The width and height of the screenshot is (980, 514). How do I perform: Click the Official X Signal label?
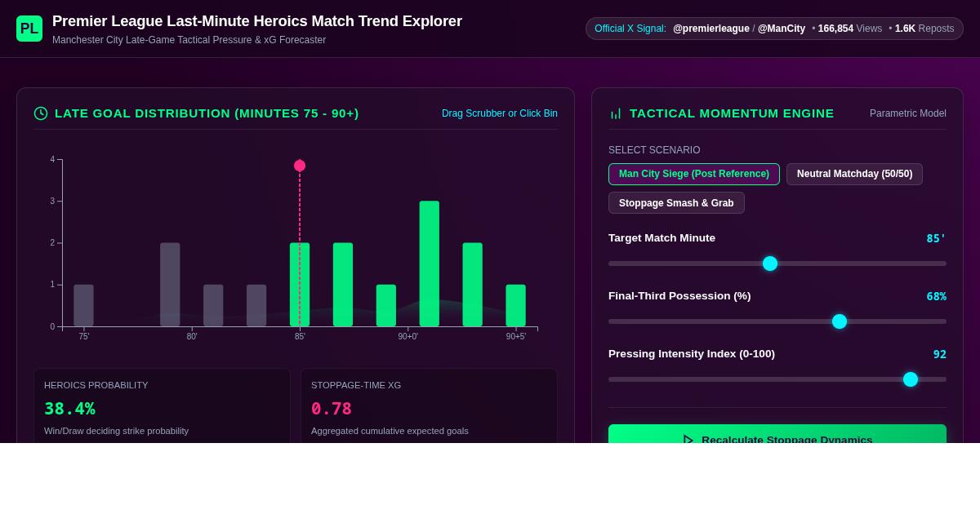tap(630, 29)
